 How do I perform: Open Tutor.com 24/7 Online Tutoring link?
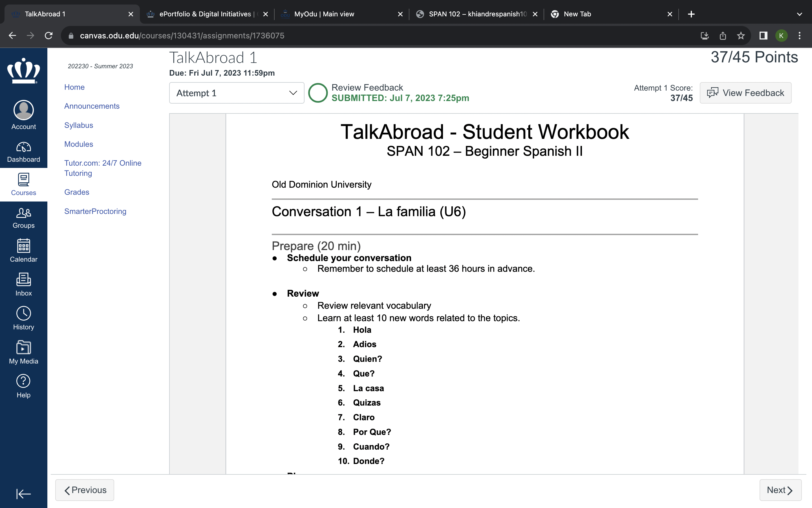pyautogui.click(x=103, y=168)
